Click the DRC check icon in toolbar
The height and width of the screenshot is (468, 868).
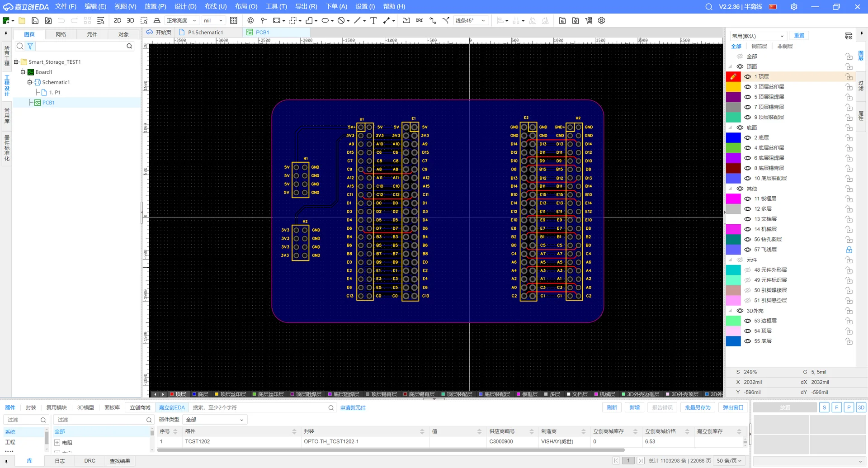pyautogui.click(x=419, y=21)
